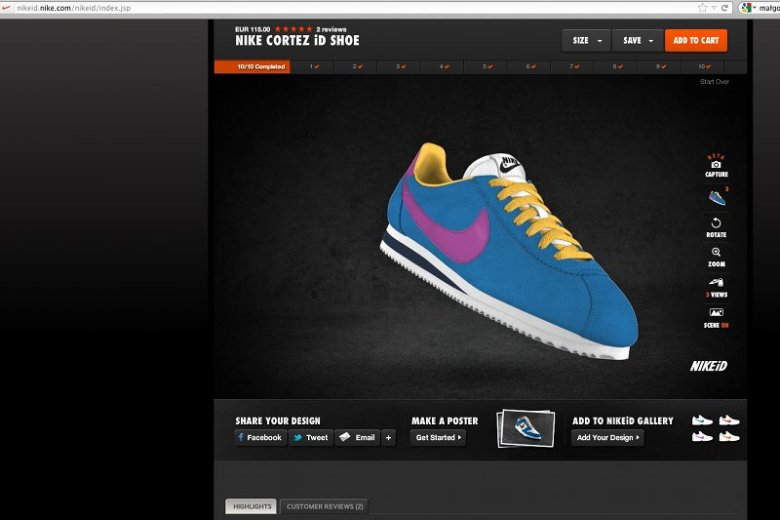Click the EUR 115.00 price text
Screen dimensions: 780x520
tap(253, 29)
